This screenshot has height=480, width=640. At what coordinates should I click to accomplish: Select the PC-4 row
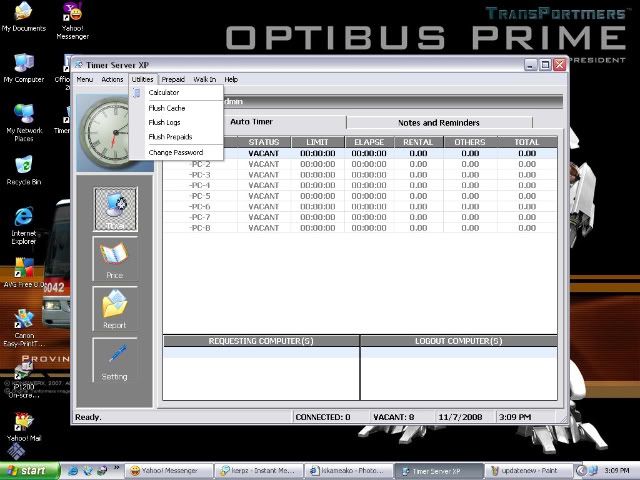click(360, 185)
